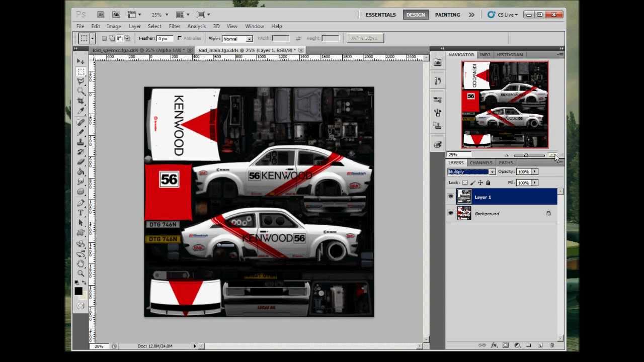Screen dimensions: 644x362
Task: Click the Feather input field
Action: (x=164, y=39)
